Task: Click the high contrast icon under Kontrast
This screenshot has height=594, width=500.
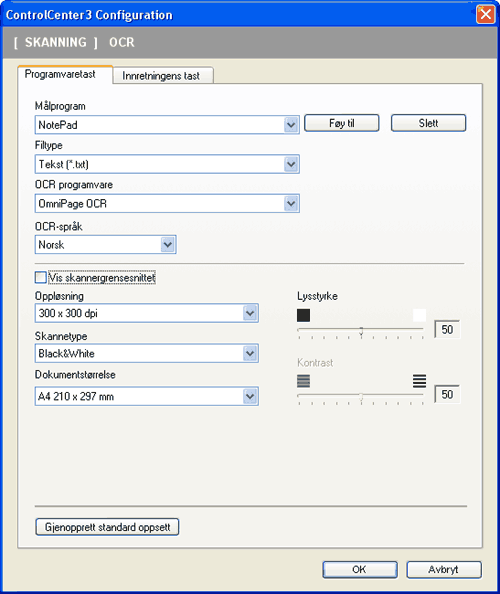Action: pos(419,381)
